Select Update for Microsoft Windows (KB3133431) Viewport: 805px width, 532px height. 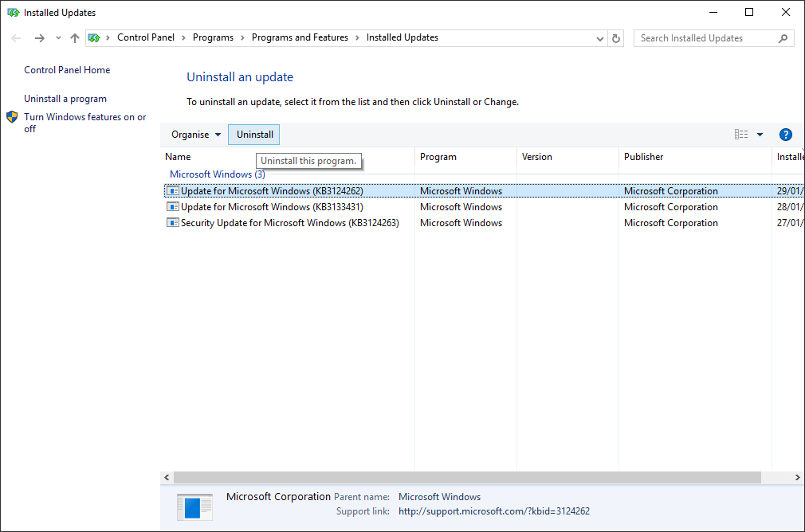(482, 207)
